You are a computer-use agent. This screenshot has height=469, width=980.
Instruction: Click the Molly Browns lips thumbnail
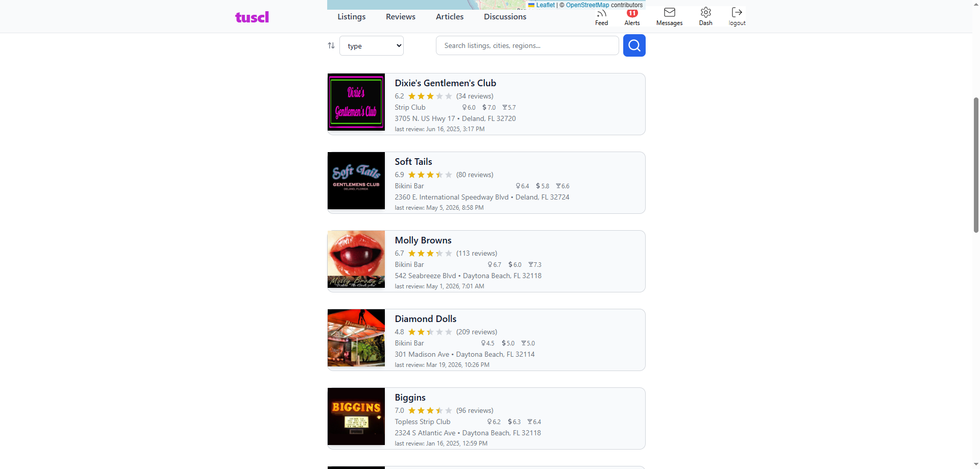point(356,259)
